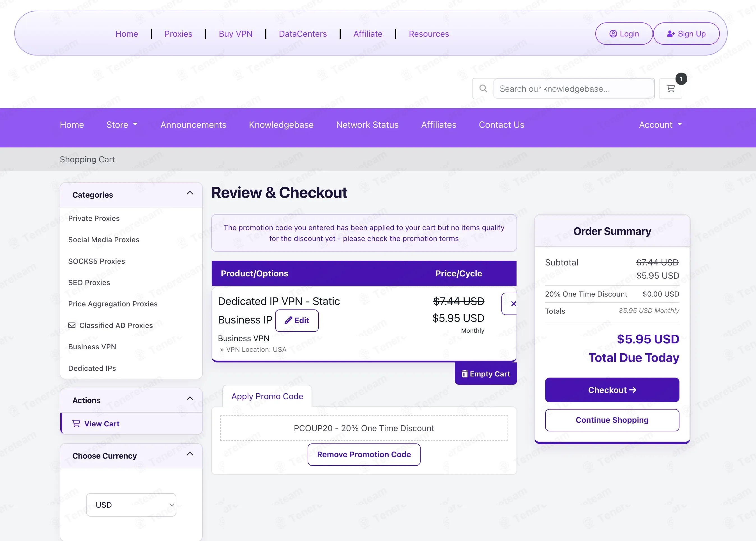The height and width of the screenshot is (541, 756).
Task: Open the USD currency dropdown
Action: coord(131,505)
